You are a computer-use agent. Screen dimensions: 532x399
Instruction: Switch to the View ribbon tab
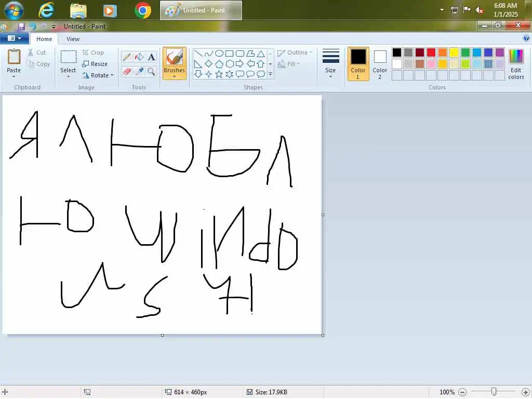coord(73,39)
